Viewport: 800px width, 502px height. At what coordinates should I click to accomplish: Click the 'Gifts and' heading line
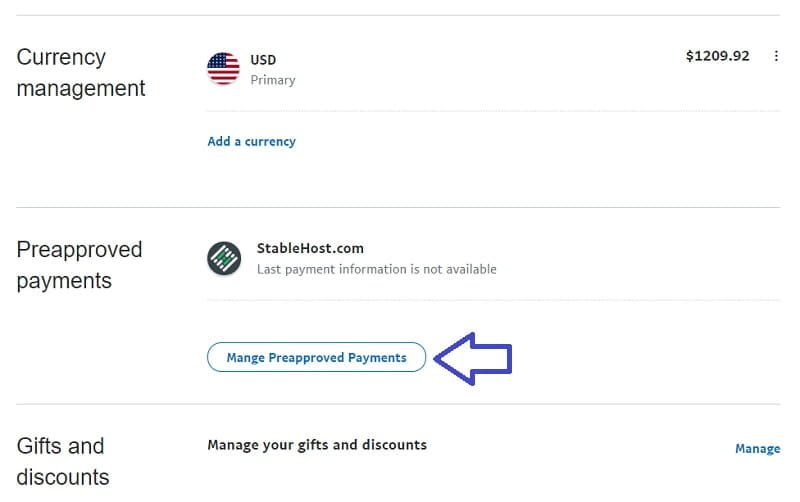60,446
